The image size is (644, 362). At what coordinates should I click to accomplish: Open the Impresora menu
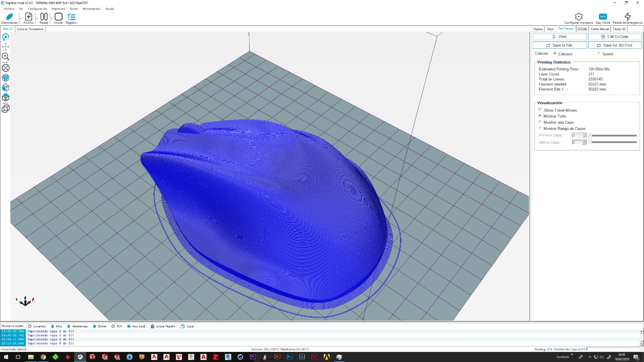(x=58, y=8)
